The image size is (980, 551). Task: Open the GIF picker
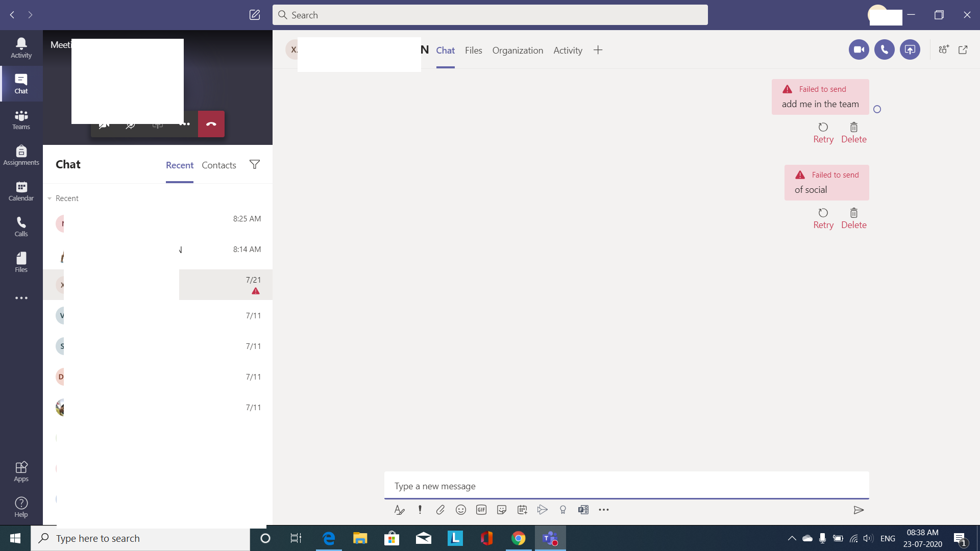click(481, 510)
